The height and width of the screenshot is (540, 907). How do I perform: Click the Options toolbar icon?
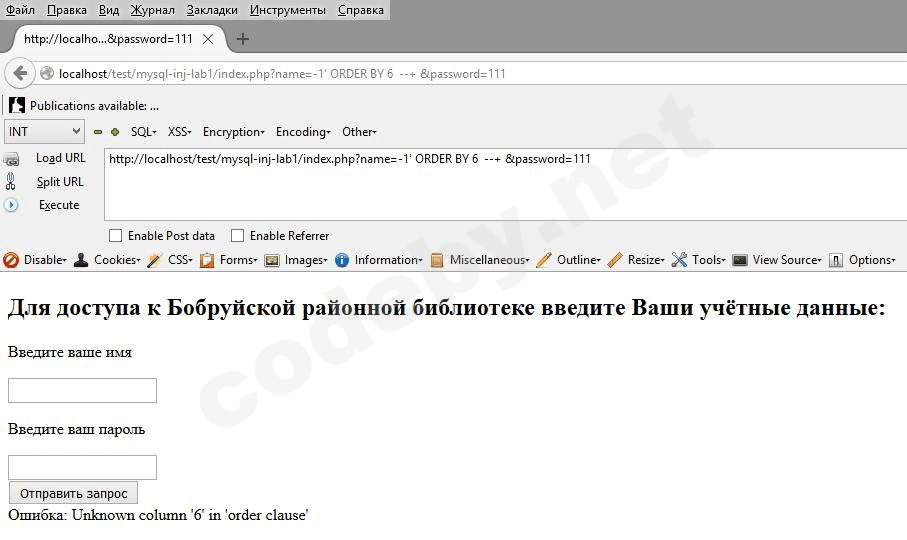click(x=835, y=260)
